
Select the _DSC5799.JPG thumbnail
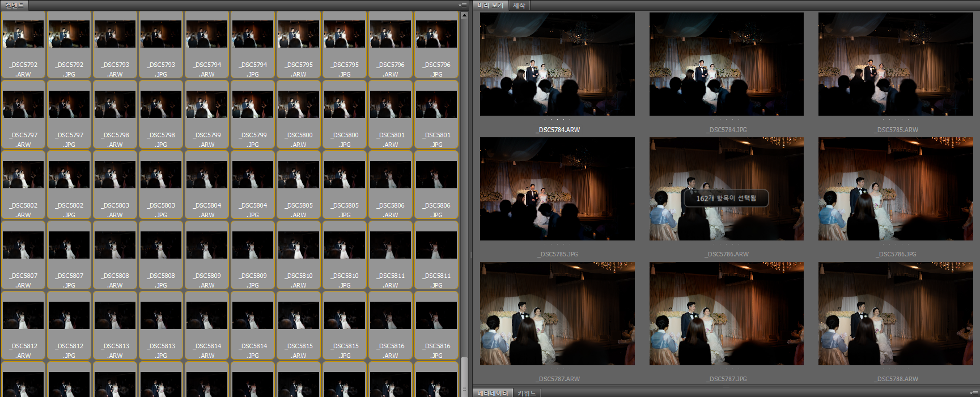click(253, 105)
